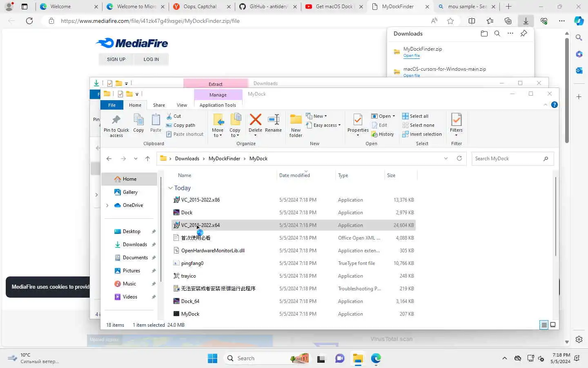Navigate up one folder level arrow
The height and width of the screenshot is (368, 588).
(147, 159)
